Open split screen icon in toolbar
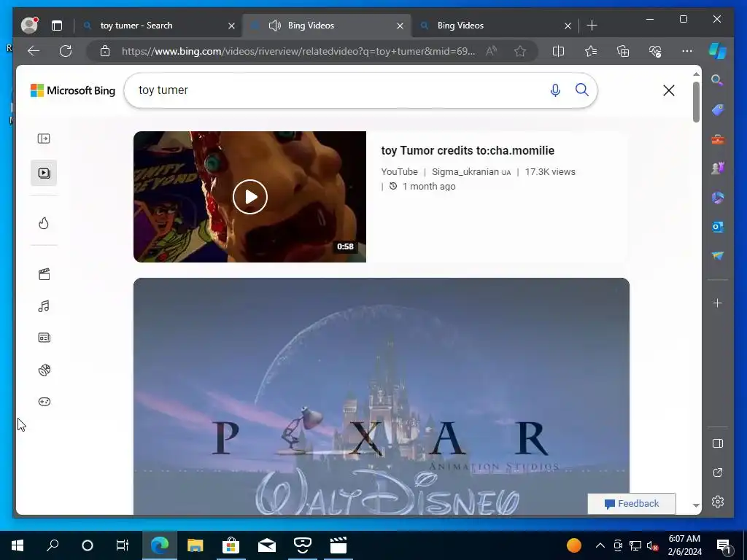Image resolution: width=747 pixels, height=560 pixels. [x=558, y=51]
